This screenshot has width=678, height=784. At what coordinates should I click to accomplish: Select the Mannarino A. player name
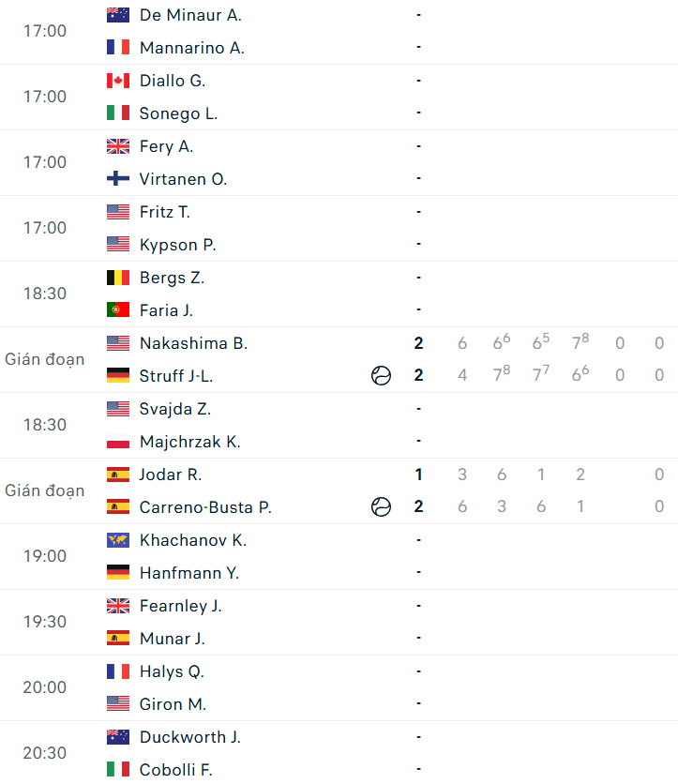[x=192, y=48]
